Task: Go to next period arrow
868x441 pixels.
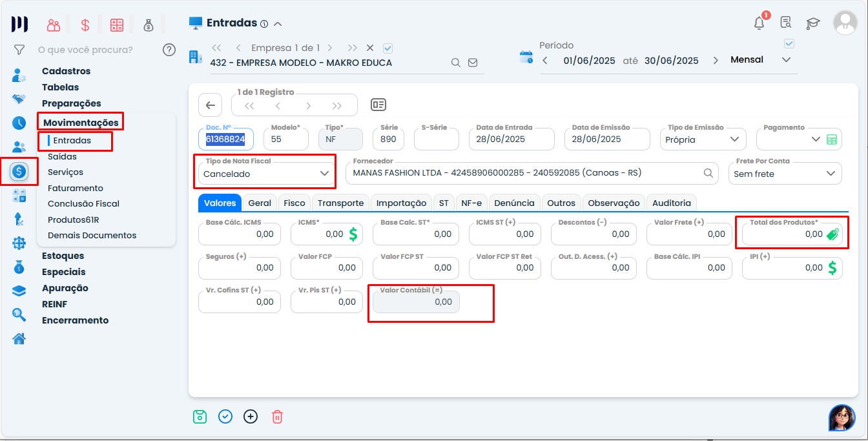Action: (x=716, y=60)
